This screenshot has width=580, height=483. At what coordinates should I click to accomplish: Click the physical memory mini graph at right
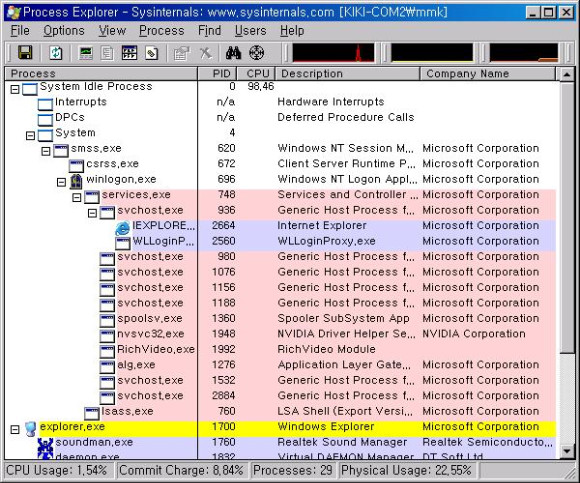(x=523, y=53)
